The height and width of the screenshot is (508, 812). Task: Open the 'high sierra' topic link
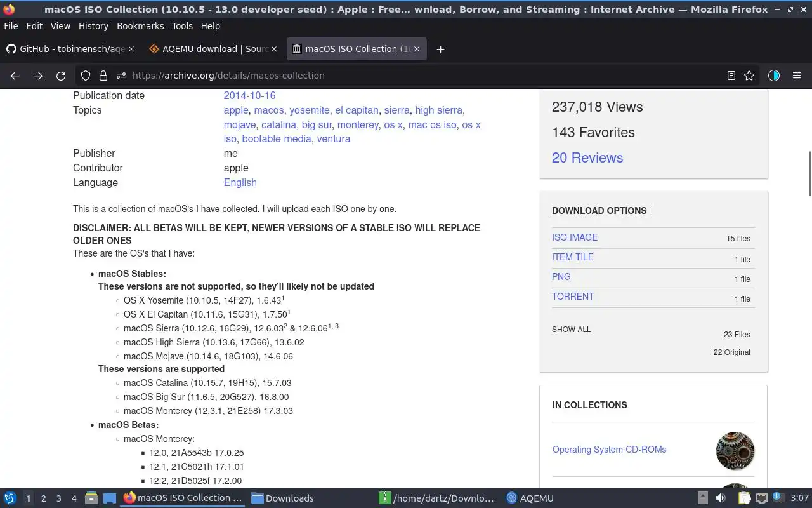point(438,110)
